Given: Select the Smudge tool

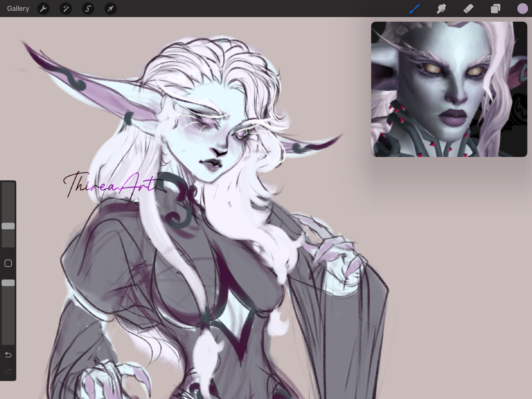Looking at the screenshot, I should coord(442,9).
